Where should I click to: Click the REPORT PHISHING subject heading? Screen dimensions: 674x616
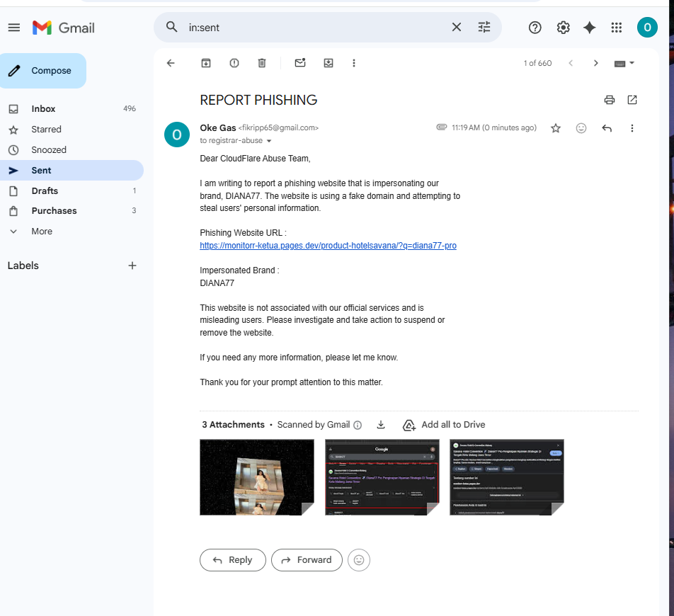coord(258,100)
